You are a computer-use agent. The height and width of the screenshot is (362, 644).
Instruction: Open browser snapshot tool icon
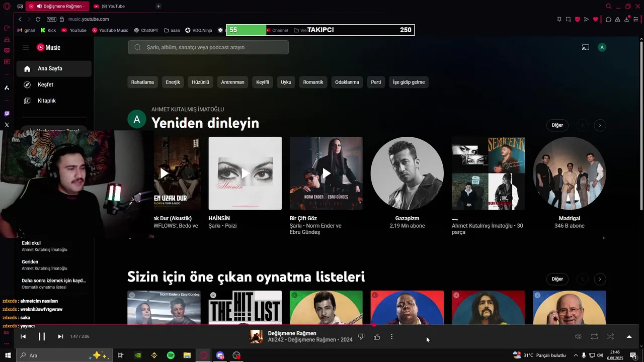(568, 19)
